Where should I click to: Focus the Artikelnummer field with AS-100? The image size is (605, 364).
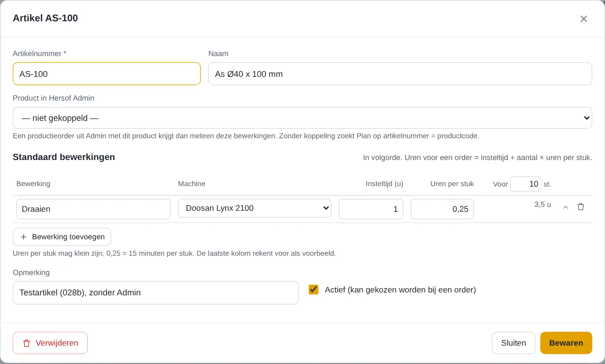point(106,74)
